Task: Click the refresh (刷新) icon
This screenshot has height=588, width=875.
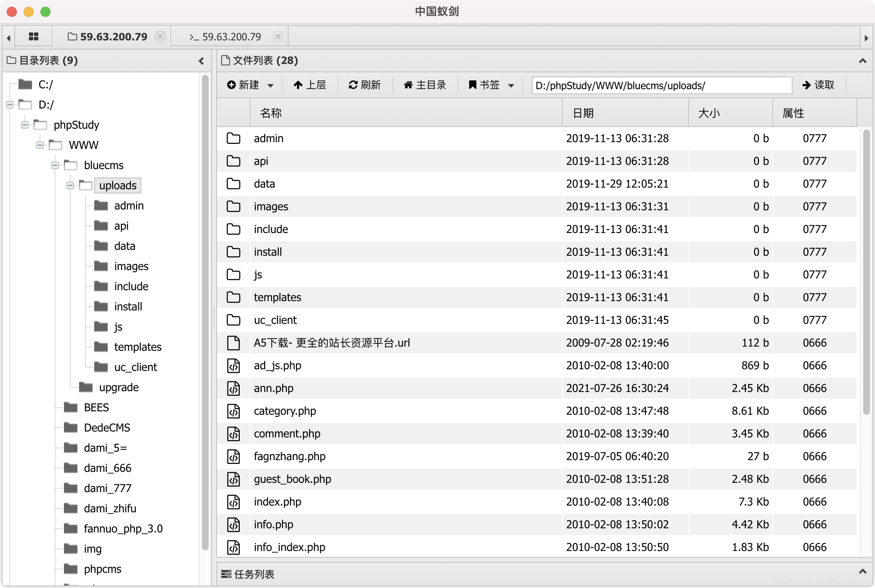Action: [353, 85]
